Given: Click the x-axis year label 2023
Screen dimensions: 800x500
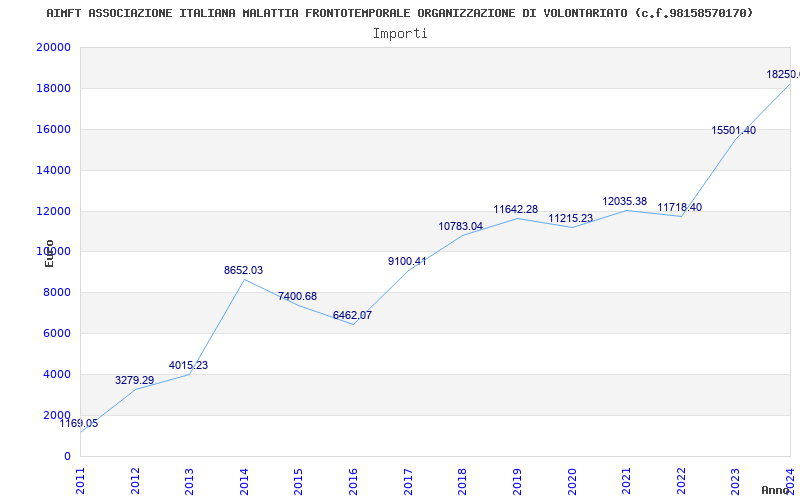Looking at the screenshot, I should pos(735,482).
